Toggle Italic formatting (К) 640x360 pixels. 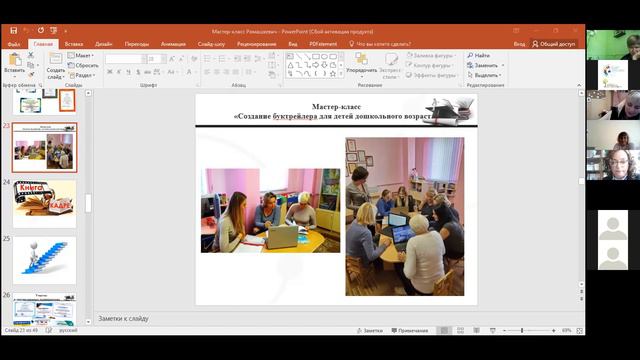pos(119,72)
